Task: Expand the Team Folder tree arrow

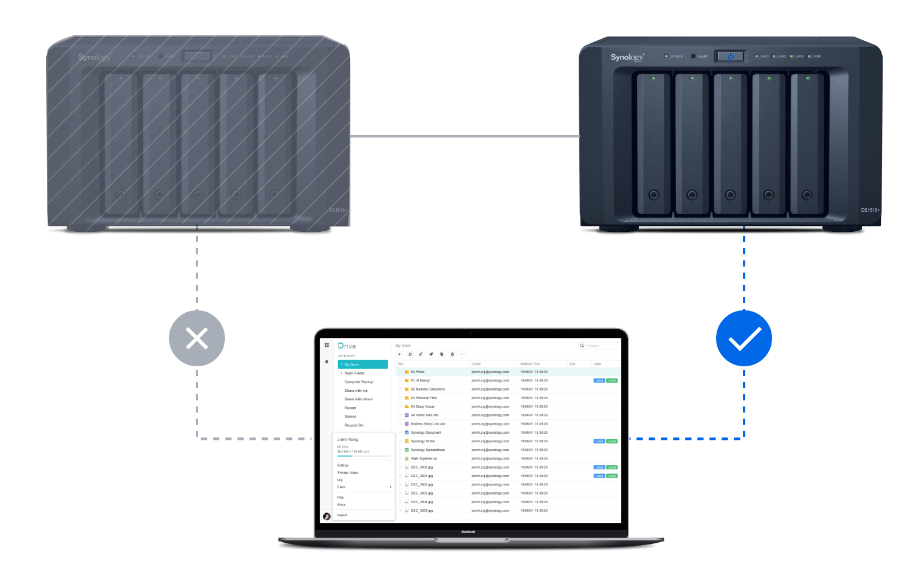Action: pos(342,373)
